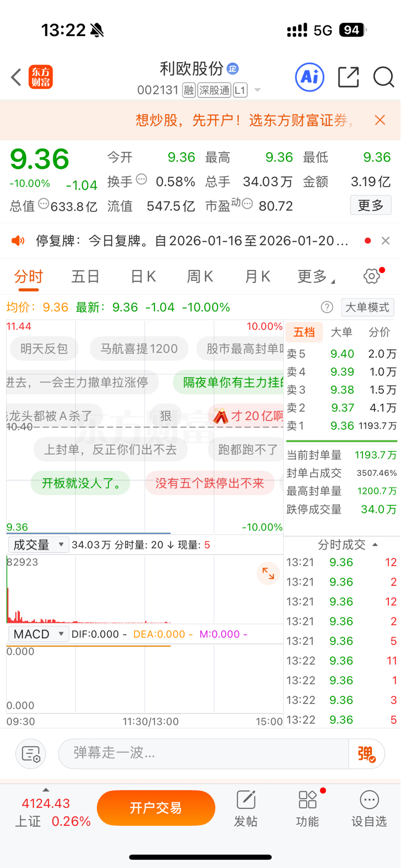Viewport: 401px width, 868px height.
Task: Select the 分价 tab
Action: pyautogui.click(x=379, y=332)
